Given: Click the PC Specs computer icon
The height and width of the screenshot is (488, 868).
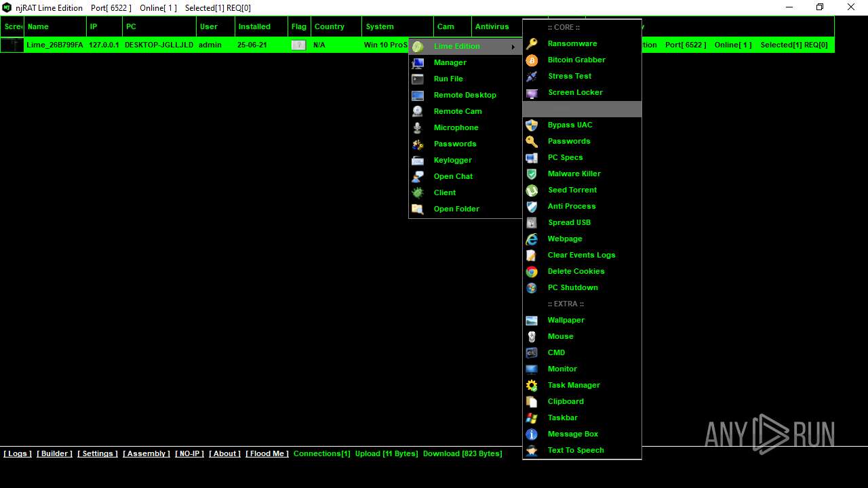Looking at the screenshot, I should (x=532, y=157).
